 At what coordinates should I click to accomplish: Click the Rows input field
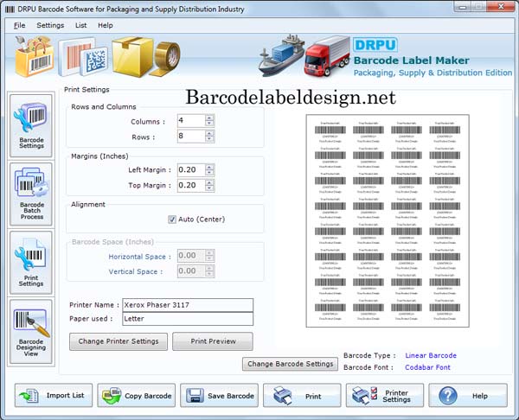point(191,137)
